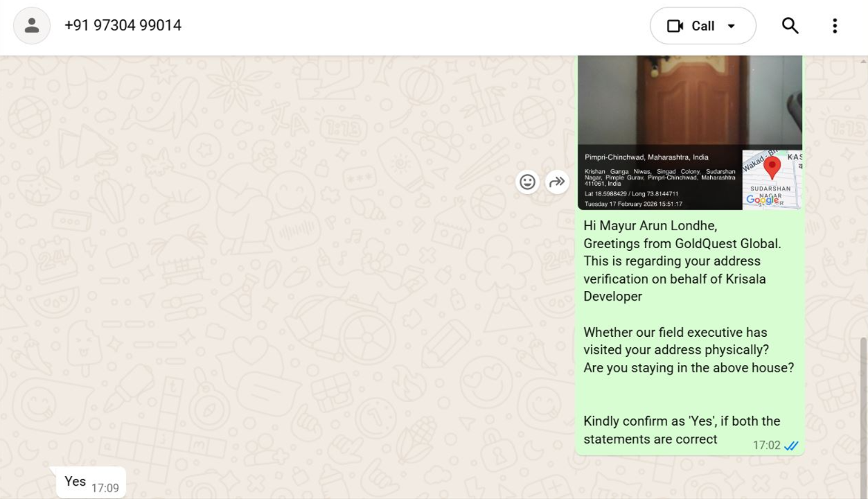
Task: Click the chat vertical scrollbar
Action: pos(863,414)
